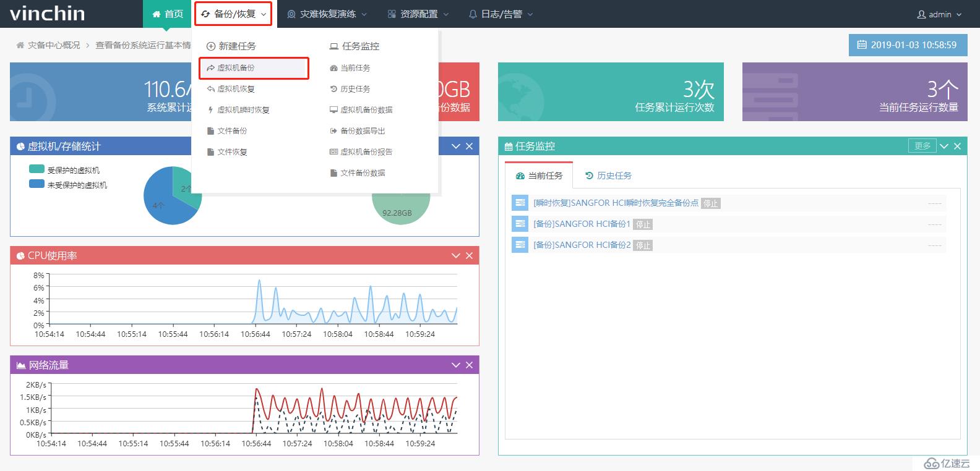Screen dimensions: 980x471
Task: Open 虚拟机备份数据 menu entry
Action: tap(361, 110)
